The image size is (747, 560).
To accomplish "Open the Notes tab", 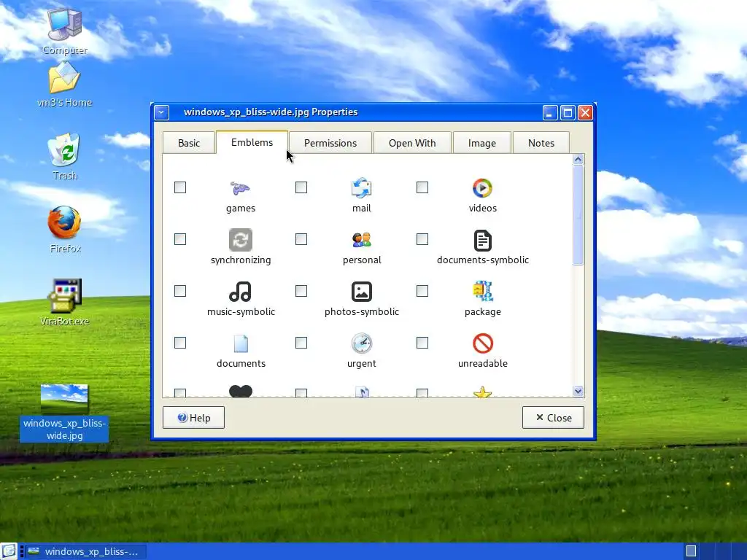I will (x=541, y=143).
